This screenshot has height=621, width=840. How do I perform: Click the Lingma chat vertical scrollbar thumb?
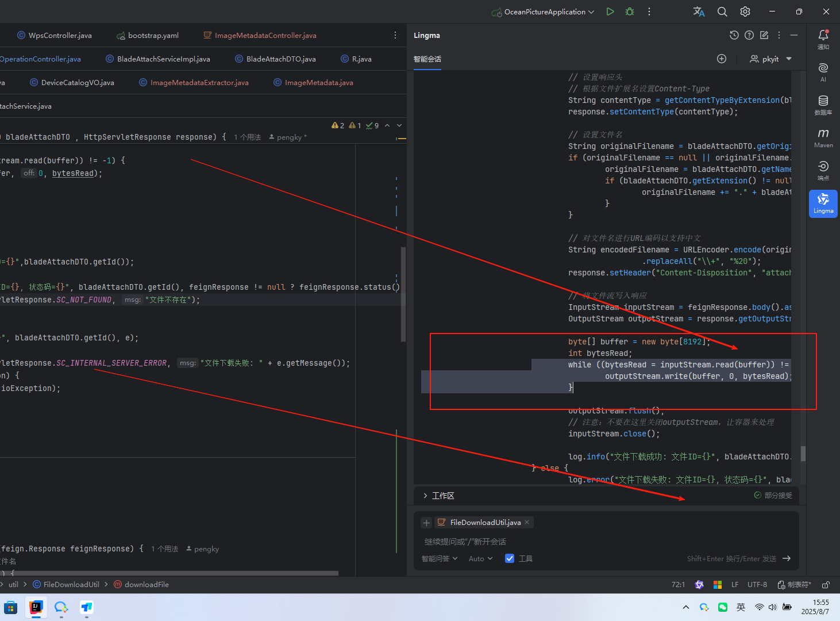point(803,454)
